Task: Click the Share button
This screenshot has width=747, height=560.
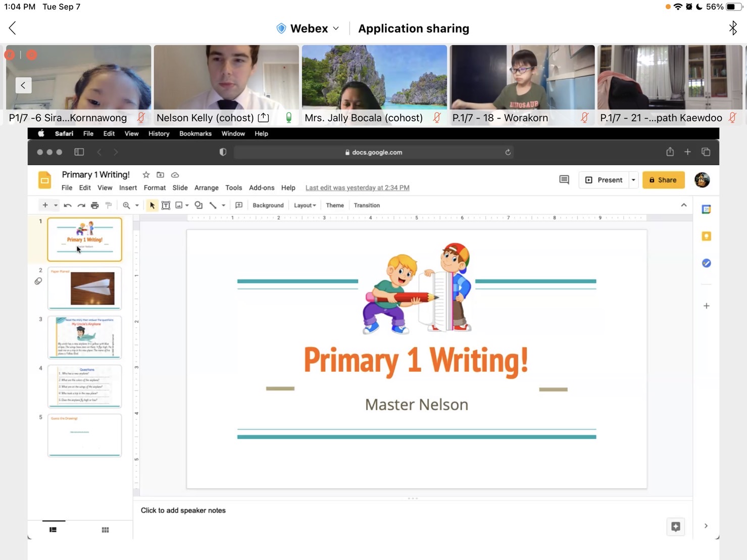Action: (663, 180)
